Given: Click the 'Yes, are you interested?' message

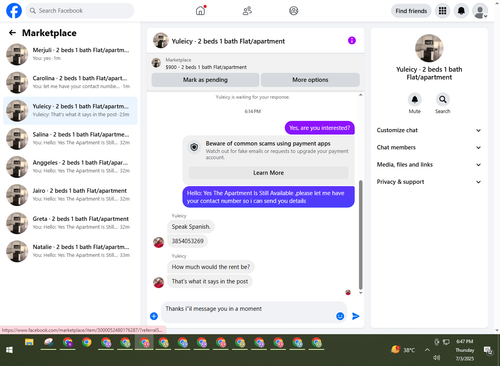Looking at the screenshot, I should [x=320, y=128].
